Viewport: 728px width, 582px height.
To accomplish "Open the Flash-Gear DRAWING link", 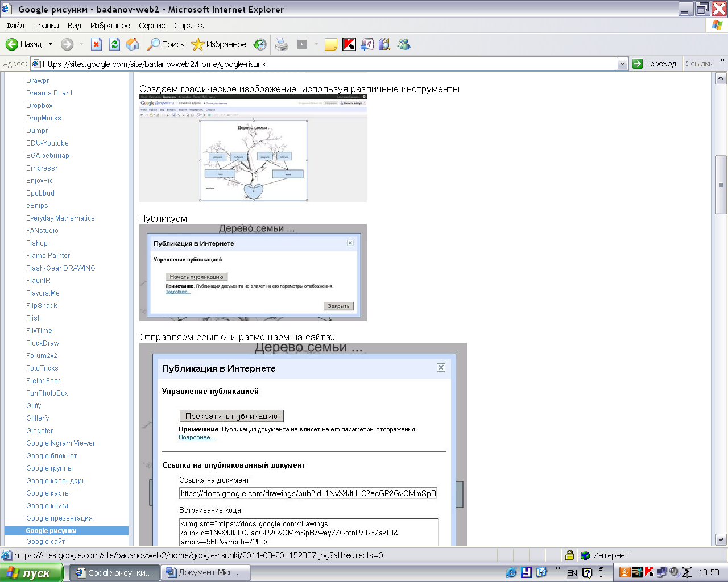I will point(61,268).
